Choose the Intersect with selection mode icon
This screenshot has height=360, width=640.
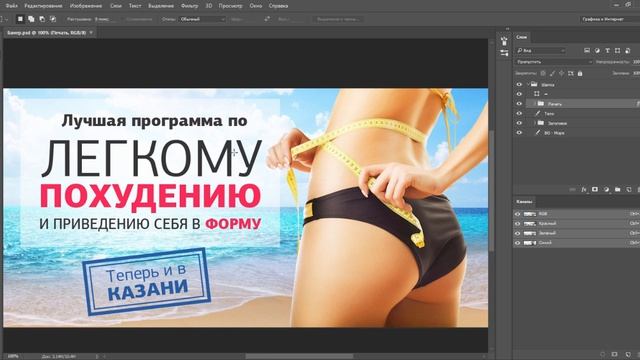point(53,19)
